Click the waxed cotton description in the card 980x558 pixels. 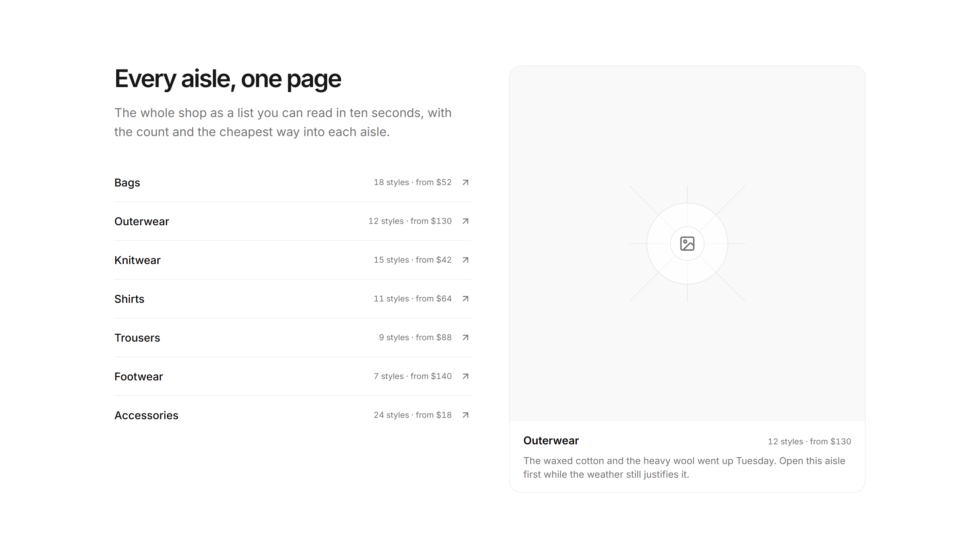684,467
